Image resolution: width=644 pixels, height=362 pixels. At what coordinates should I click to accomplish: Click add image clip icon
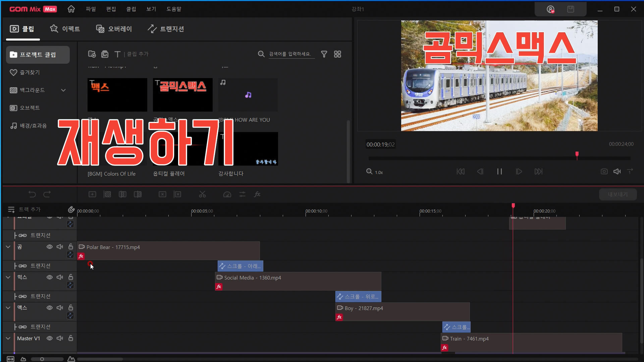click(105, 54)
